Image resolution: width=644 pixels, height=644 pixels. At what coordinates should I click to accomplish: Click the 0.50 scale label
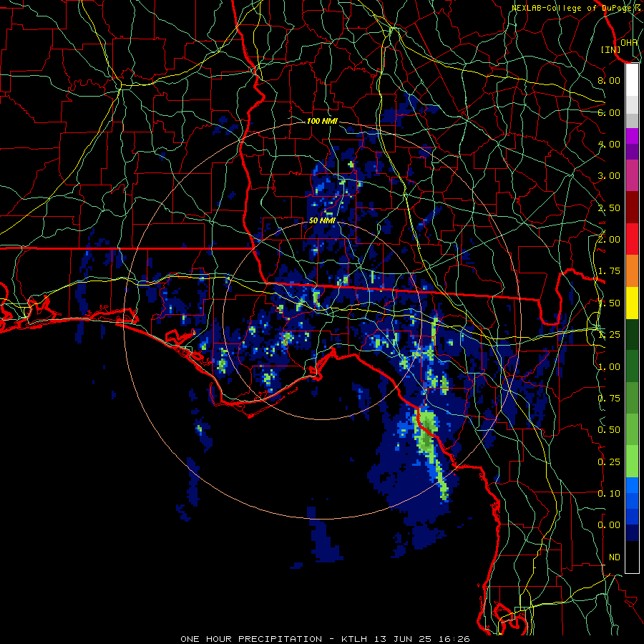(609, 430)
